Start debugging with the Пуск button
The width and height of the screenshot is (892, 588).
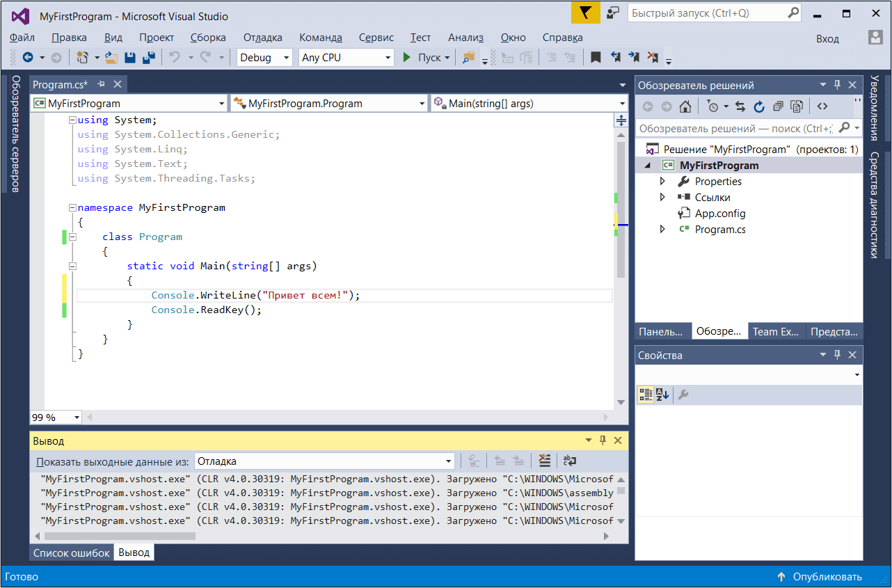[x=427, y=58]
